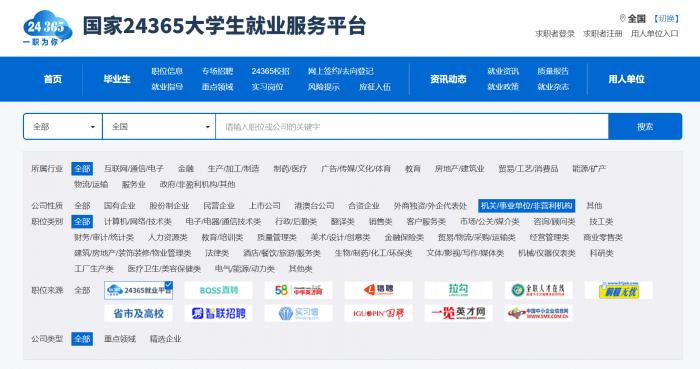Select the 24365就业平台 source logo
Screen dimensions: 700x369
pyautogui.click(x=138, y=290)
